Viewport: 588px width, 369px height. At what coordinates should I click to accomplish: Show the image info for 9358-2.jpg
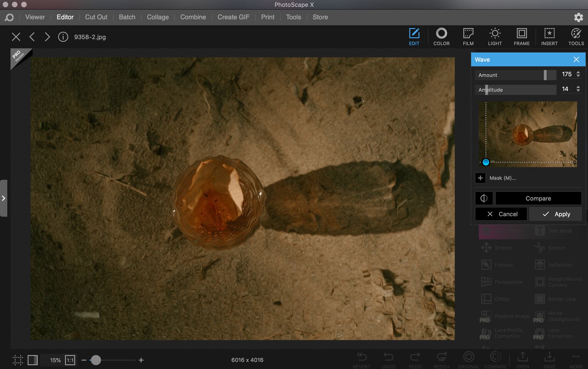point(63,37)
